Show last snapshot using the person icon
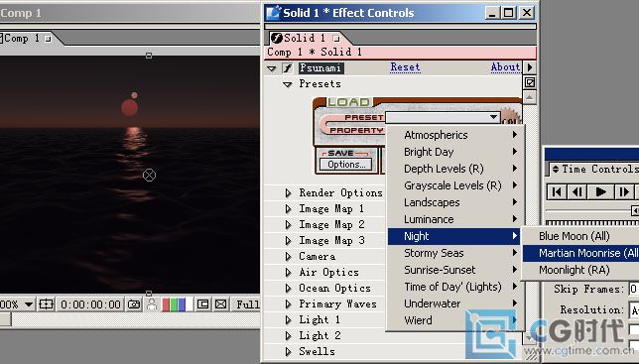The height and width of the screenshot is (364, 639). 152,304
